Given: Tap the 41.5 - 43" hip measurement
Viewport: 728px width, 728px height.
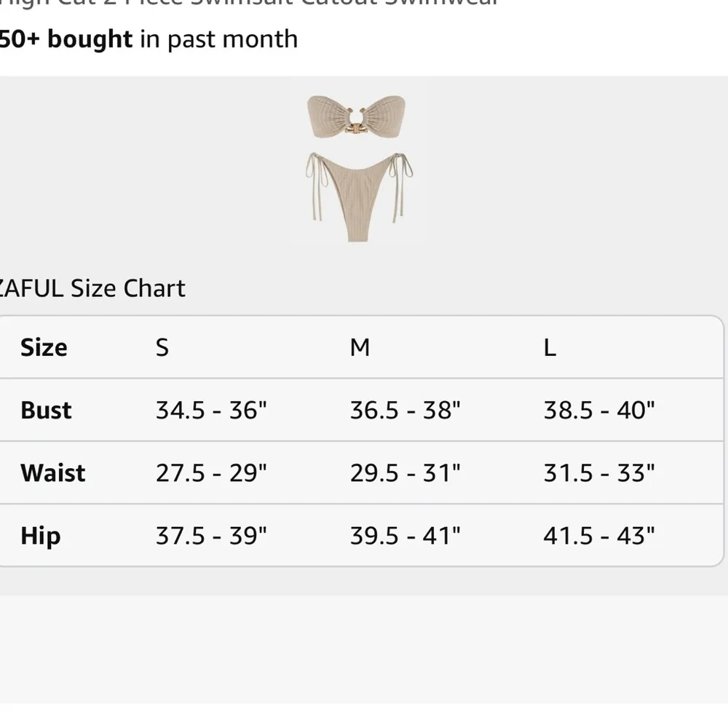Looking at the screenshot, I should pos(599,536).
